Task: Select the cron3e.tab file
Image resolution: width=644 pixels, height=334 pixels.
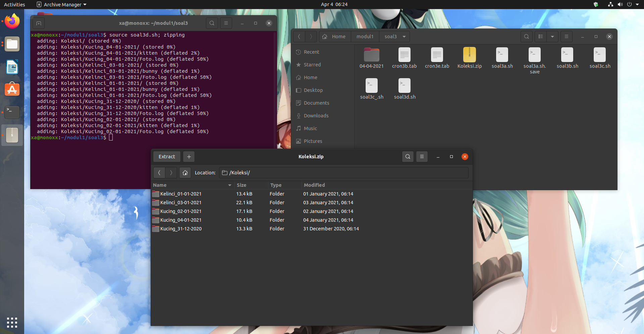Action: click(x=437, y=58)
